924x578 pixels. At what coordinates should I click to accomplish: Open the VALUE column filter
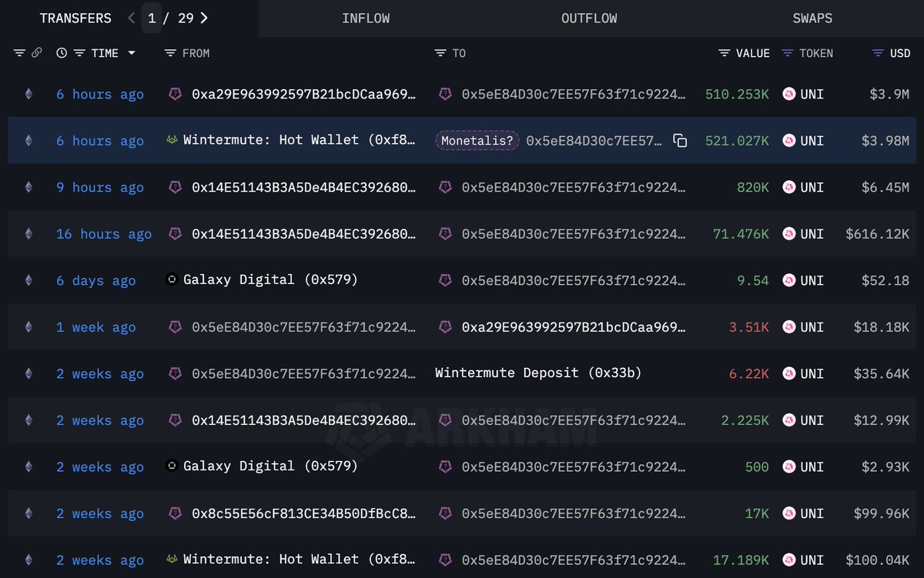pos(725,53)
